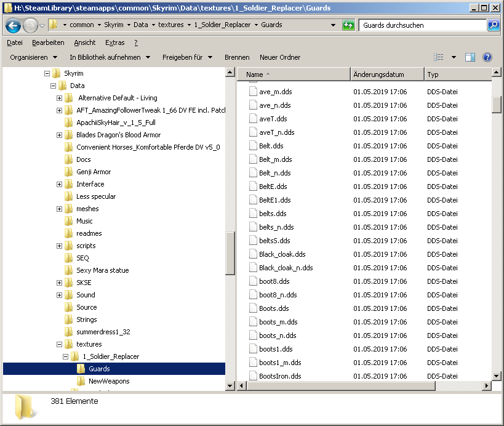Toggle the preview pane icon
This screenshot has width=504, height=426.
[470, 57]
